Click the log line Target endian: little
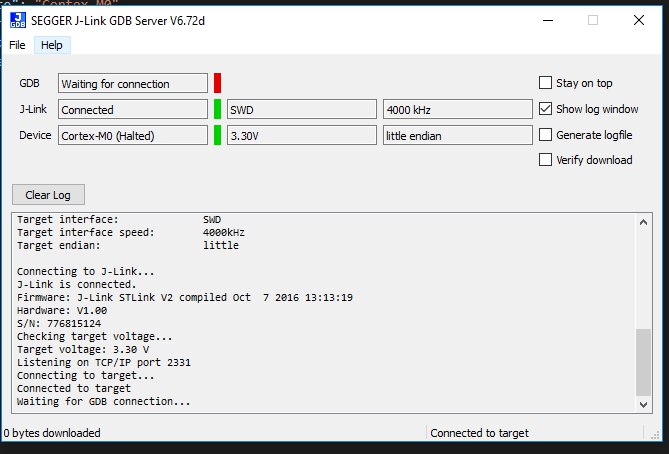This screenshot has height=454, width=669. click(x=128, y=245)
